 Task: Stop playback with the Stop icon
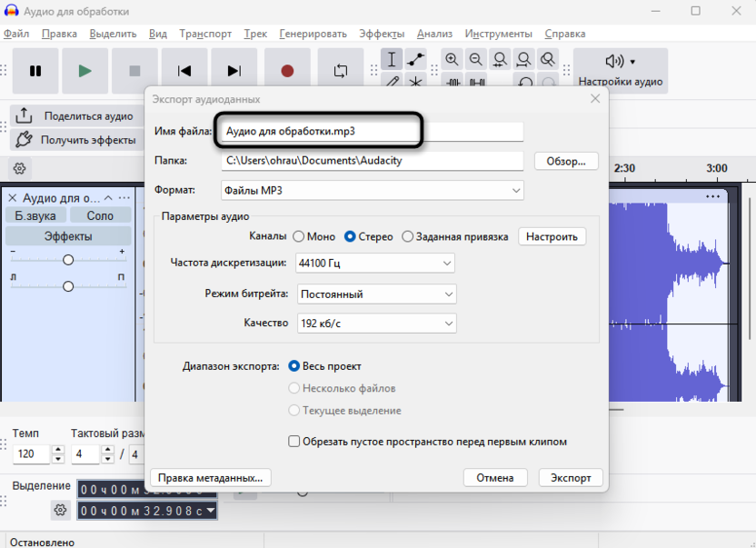(134, 70)
